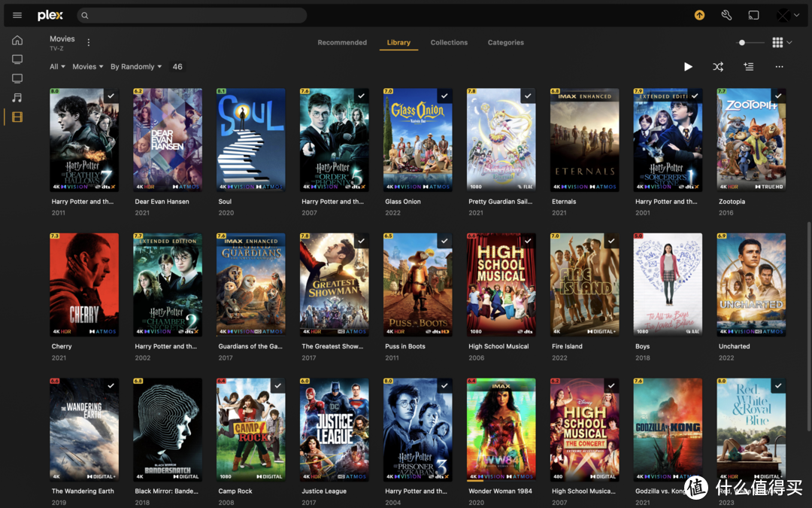Select the Library tab
The height and width of the screenshot is (508, 812).
[398, 42]
